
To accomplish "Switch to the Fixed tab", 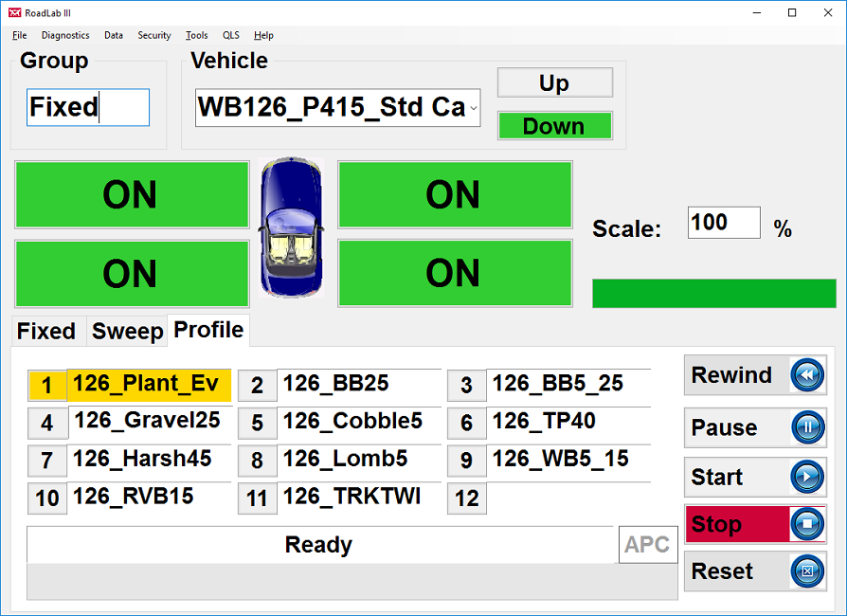I will pos(46,331).
